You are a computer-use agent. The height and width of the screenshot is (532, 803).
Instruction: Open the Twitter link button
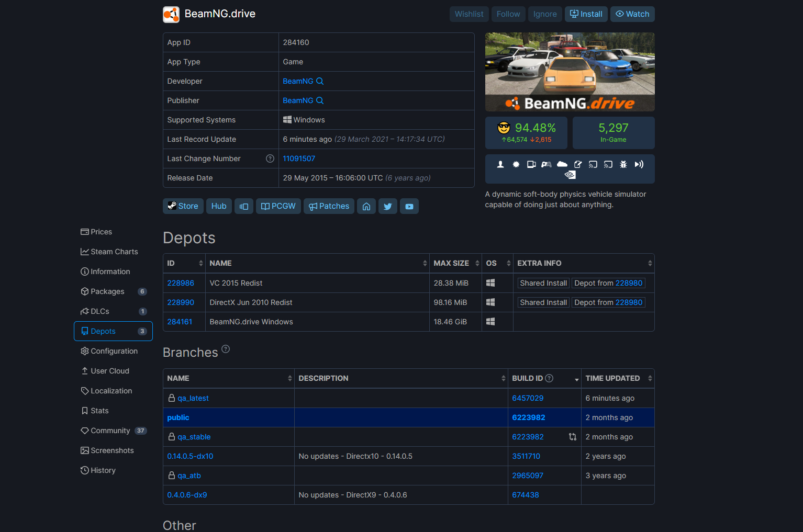tap(388, 206)
